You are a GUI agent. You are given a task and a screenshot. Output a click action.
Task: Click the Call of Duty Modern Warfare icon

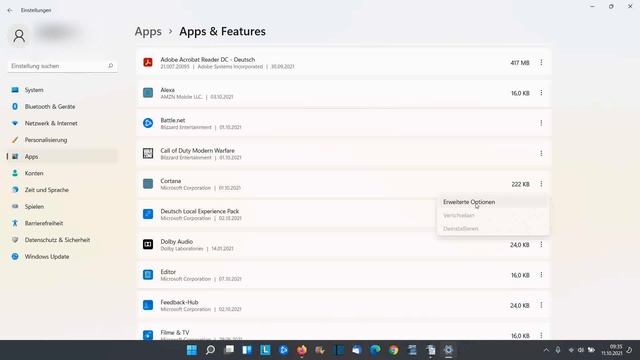(x=148, y=153)
